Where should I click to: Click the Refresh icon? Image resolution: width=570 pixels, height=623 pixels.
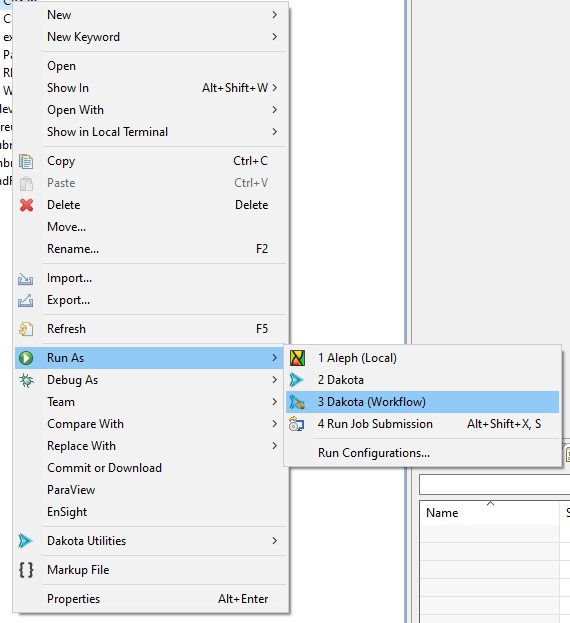[x=26, y=329]
